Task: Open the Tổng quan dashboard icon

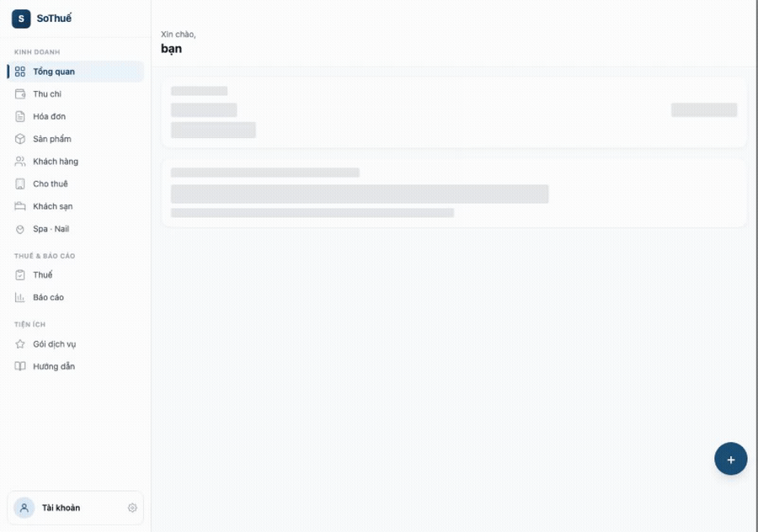Action: pos(20,72)
